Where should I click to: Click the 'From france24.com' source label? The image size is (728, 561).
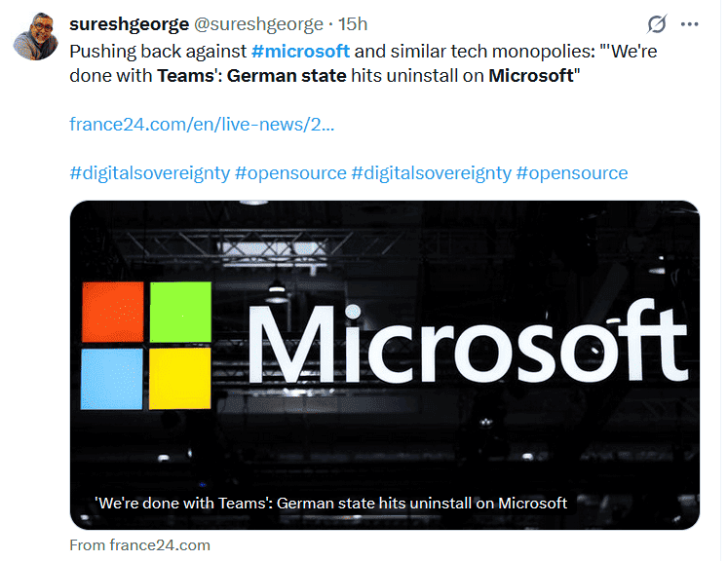tap(140, 544)
